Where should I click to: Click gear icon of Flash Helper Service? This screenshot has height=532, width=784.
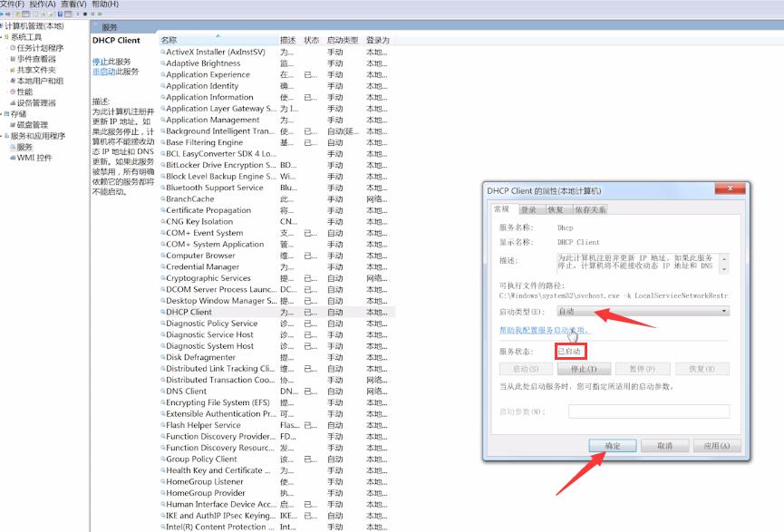(162, 425)
